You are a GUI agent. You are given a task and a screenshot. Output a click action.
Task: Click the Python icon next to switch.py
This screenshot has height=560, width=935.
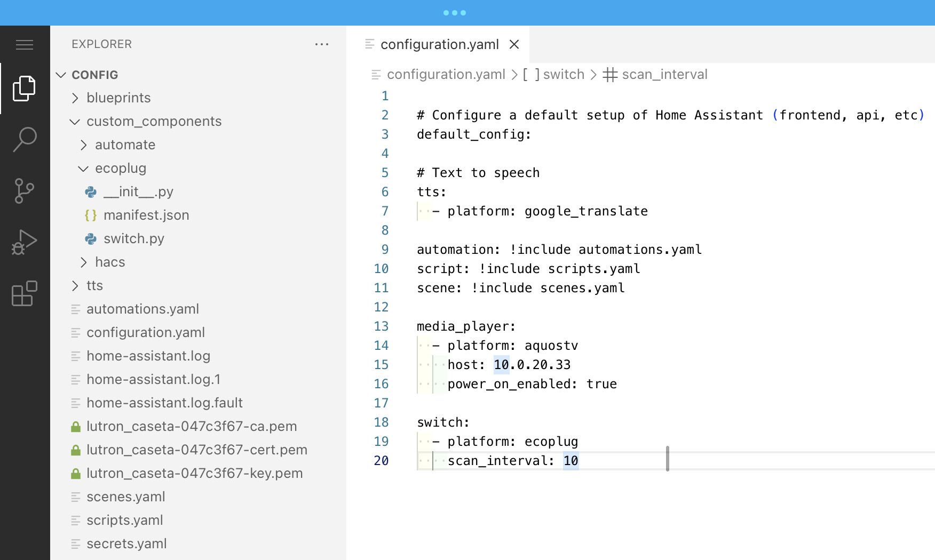click(90, 238)
